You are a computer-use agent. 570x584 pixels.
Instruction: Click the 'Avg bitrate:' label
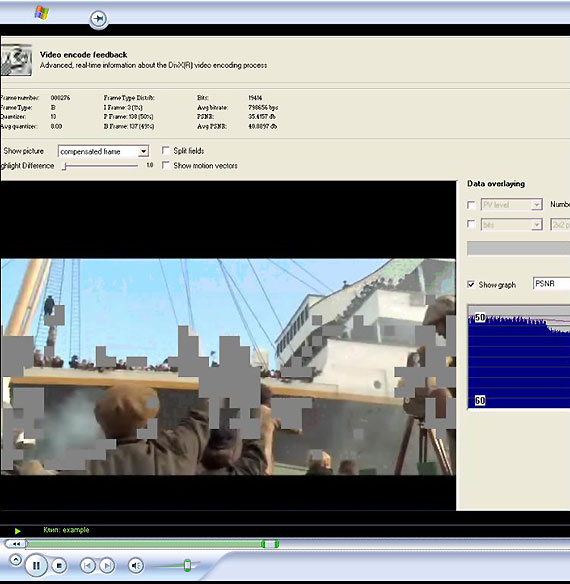point(212,108)
